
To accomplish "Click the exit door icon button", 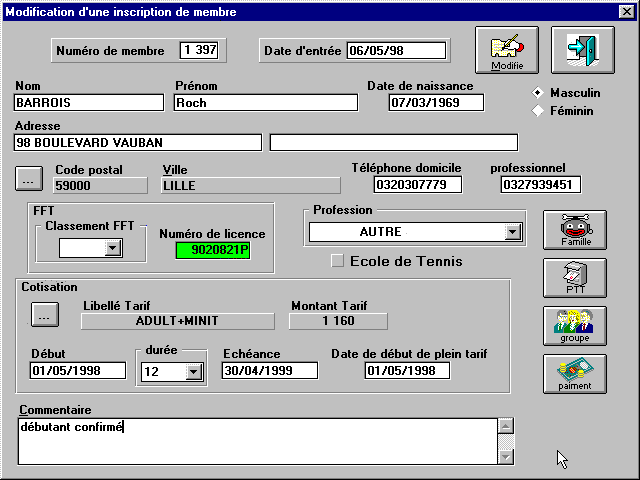I will coord(582,50).
